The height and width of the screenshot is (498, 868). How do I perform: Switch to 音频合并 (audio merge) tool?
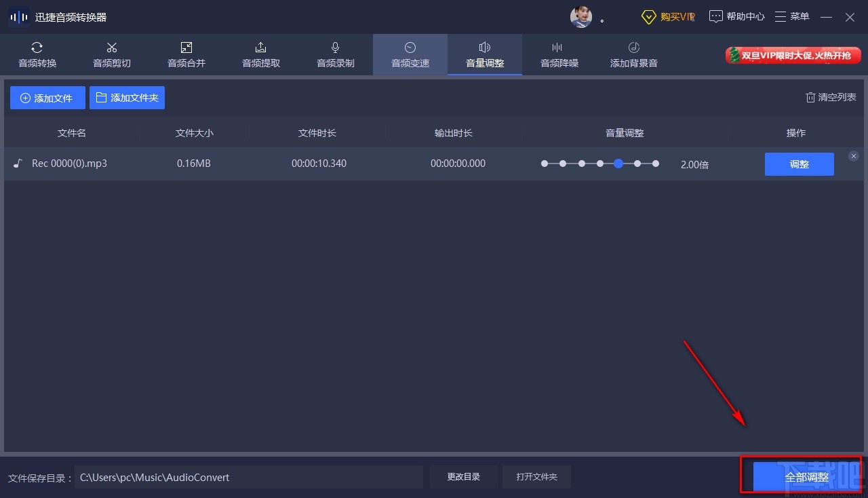[x=186, y=54]
